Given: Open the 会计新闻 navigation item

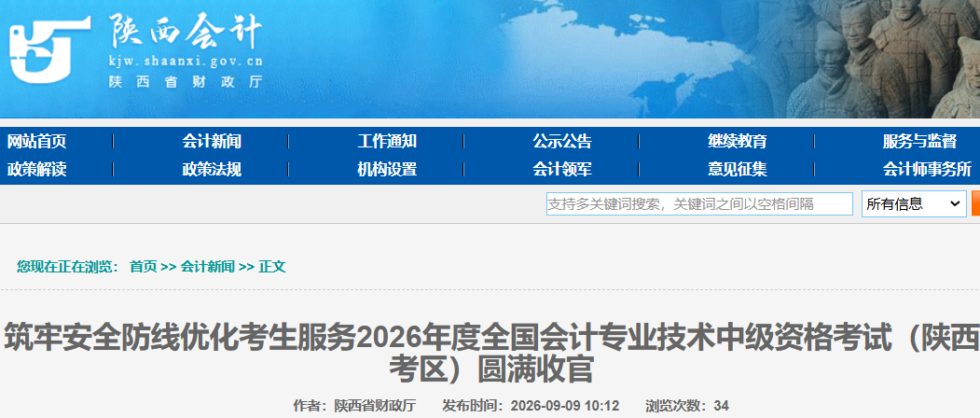Looking at the screenshot, I should (x=212, y=142).
